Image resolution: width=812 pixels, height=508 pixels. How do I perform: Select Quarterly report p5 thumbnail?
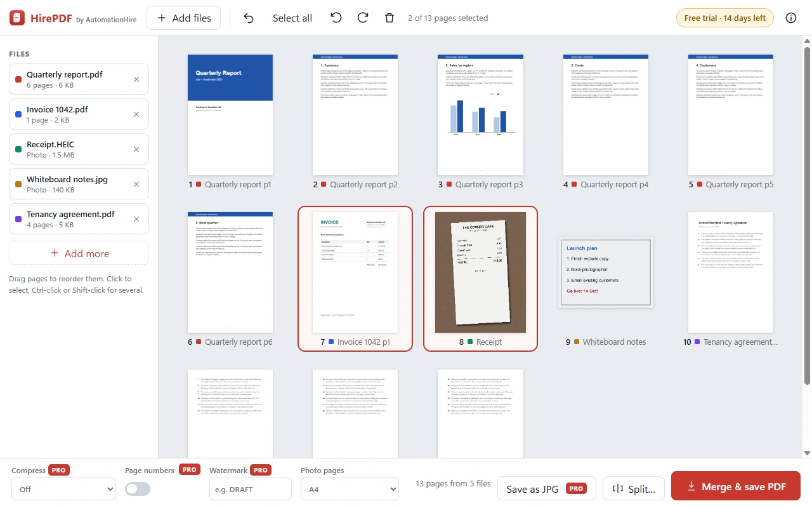click(731, 115)
